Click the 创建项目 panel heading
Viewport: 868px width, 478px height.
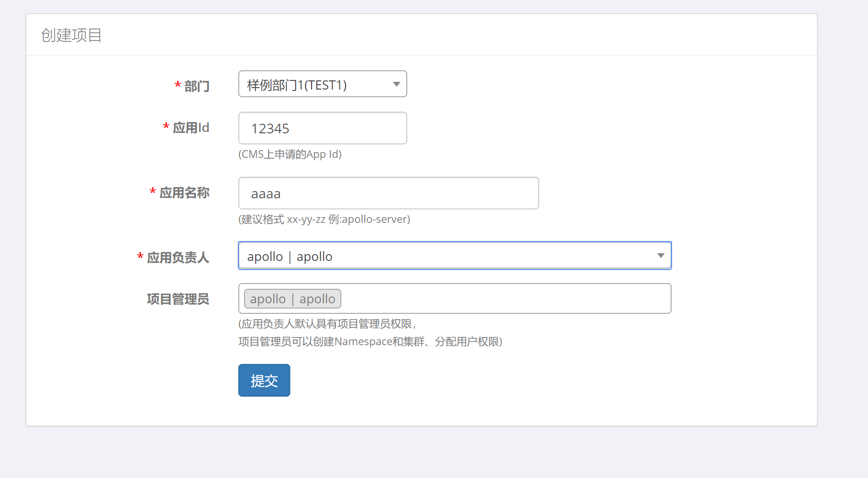[71, 35]
